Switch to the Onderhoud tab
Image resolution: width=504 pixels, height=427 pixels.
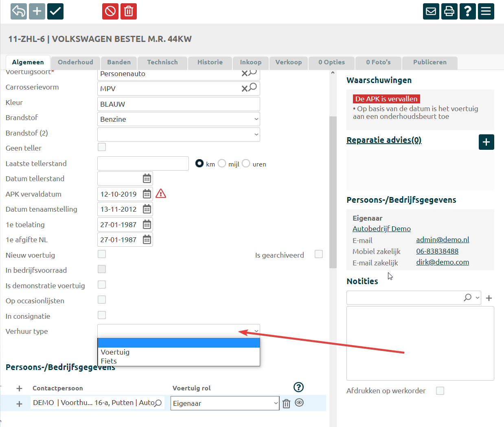pos(75,62)
